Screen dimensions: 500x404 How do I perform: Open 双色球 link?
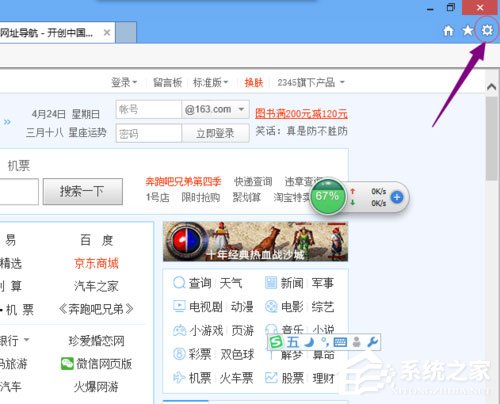click(237, 354)
